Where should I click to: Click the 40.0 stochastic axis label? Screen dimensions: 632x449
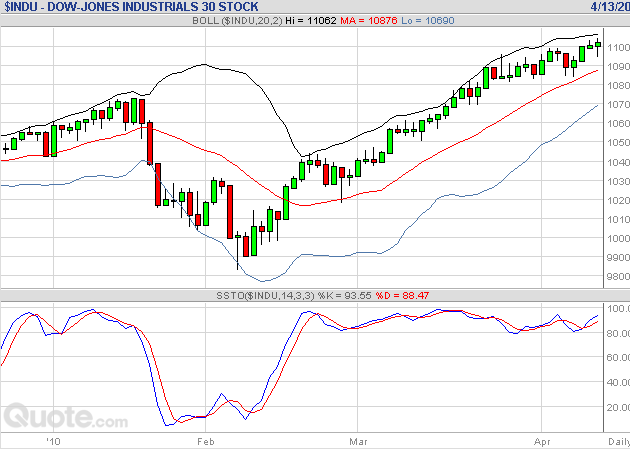click(x=618, y=382)
